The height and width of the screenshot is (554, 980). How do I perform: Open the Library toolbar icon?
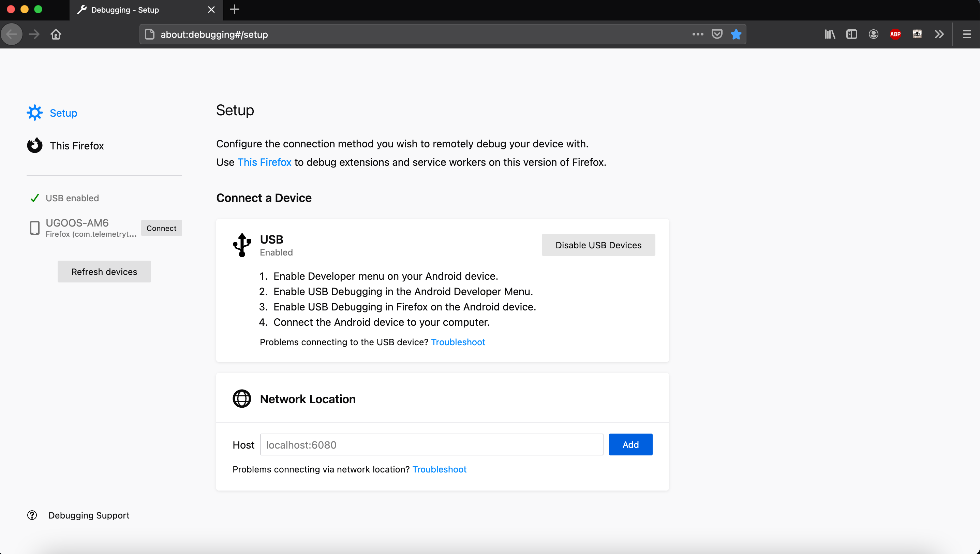tap(830, 34)
